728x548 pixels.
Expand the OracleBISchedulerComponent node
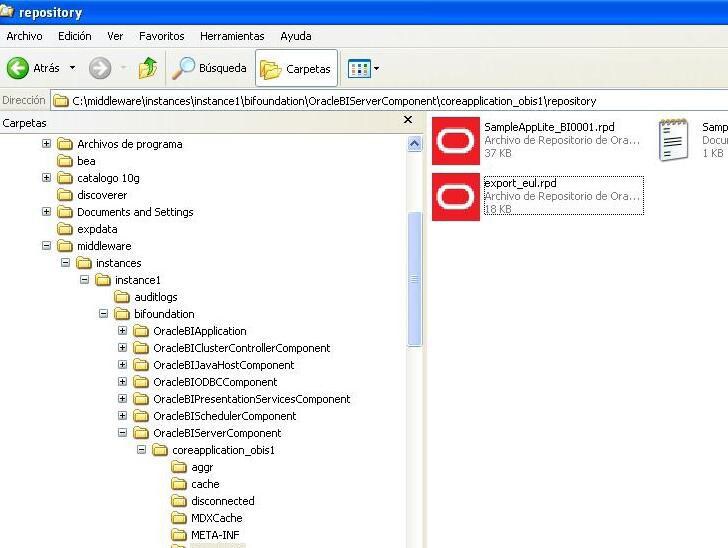[123, 416]
